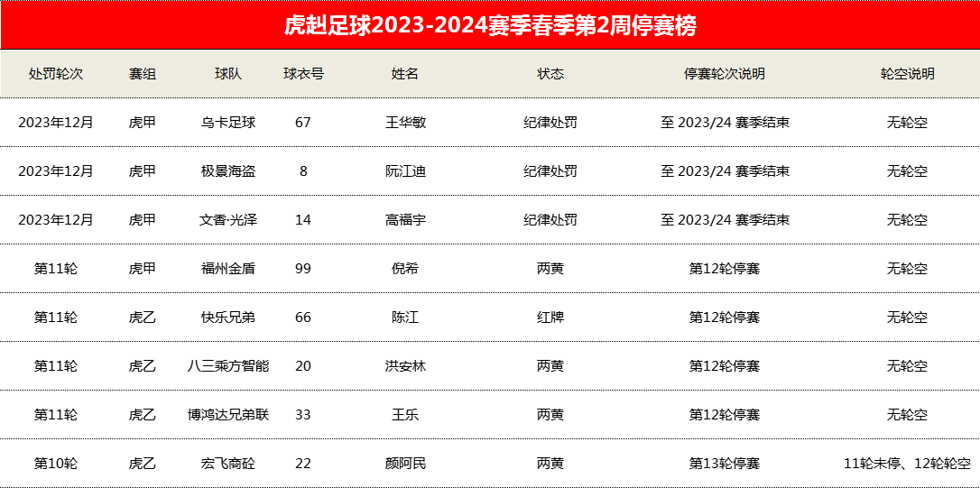
Task: Click 第12轮停赛 in 福州金盾 row
Action: coord(725,269)
